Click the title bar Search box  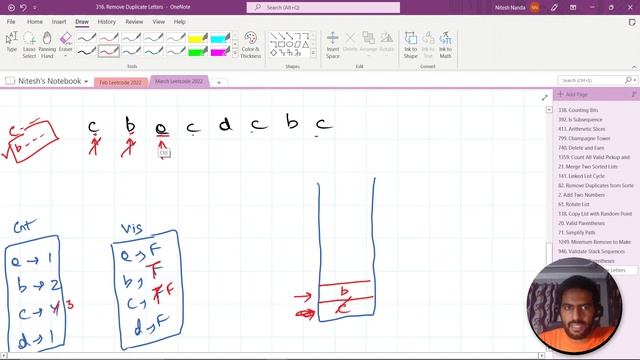(323, 7)
